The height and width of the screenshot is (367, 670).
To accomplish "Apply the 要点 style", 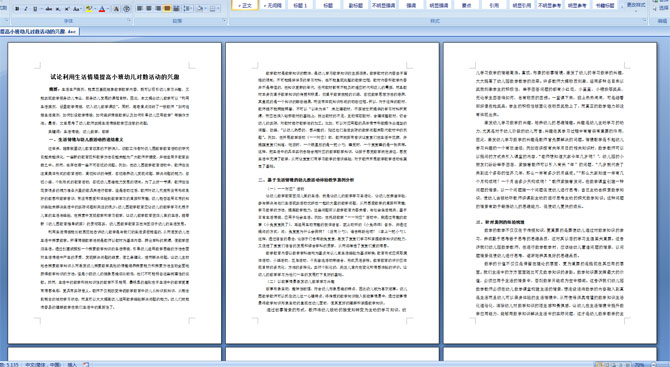I will [467, 5].
